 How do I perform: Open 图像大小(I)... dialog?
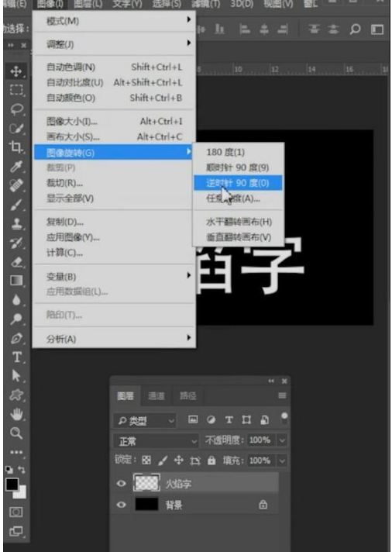click(114, 122)
